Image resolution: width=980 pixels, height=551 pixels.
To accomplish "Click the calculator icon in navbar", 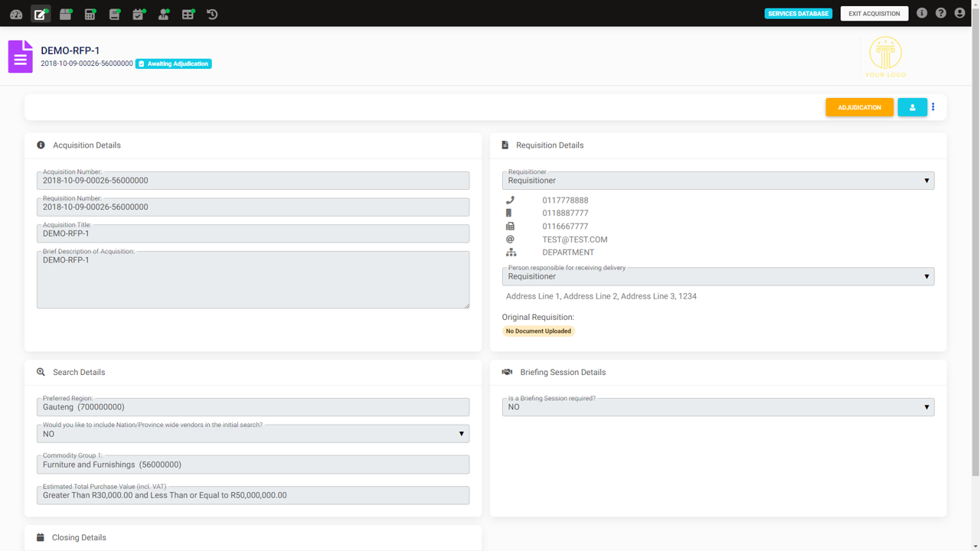I will (x=90, y=14).
